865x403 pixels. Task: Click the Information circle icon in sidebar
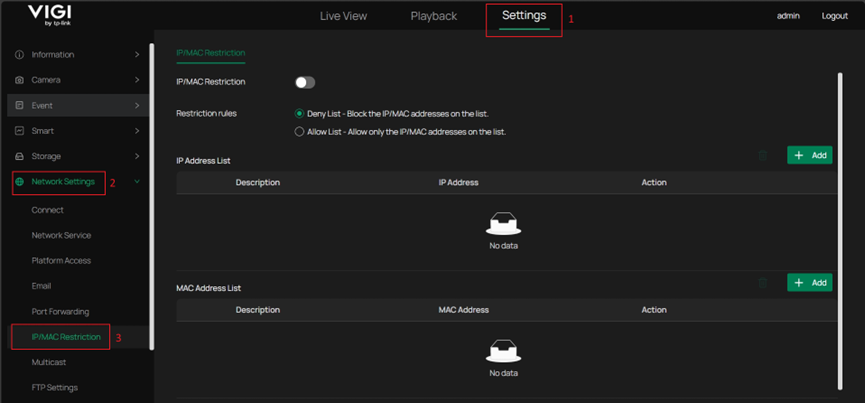point(19,55)
